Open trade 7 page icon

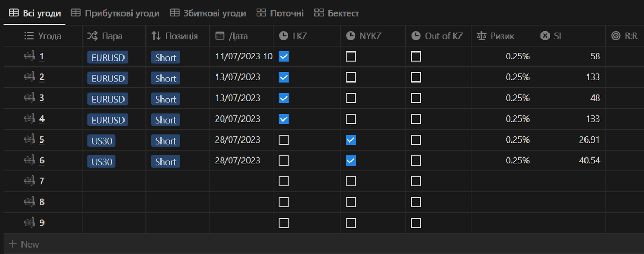pos(30,181)
